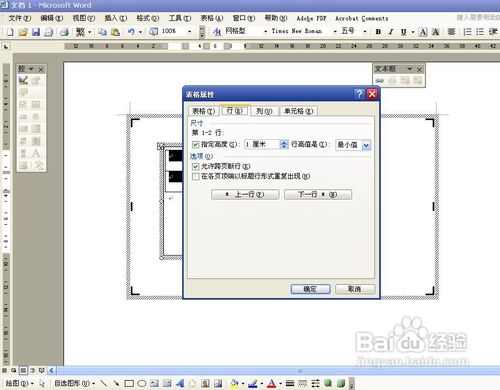This screenshot has width=500, height=390.
Task: Apply Bold formatting
Action: pyautogui.click(x=378, y=32)
